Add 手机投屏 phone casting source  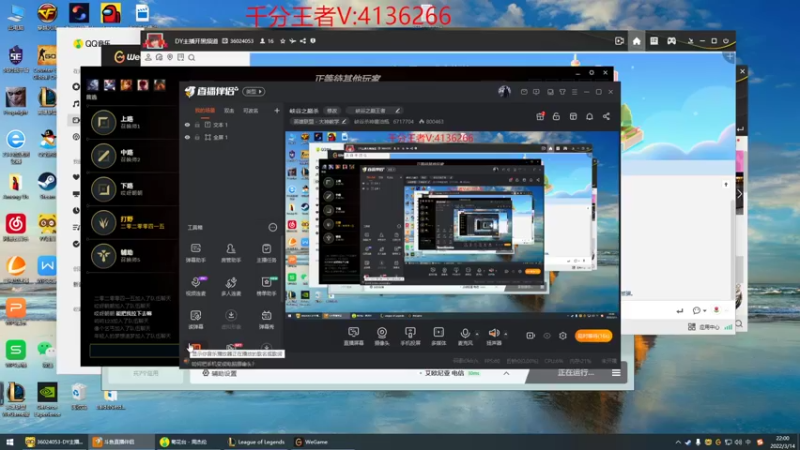pyautogui.click(x=410, y=336)
